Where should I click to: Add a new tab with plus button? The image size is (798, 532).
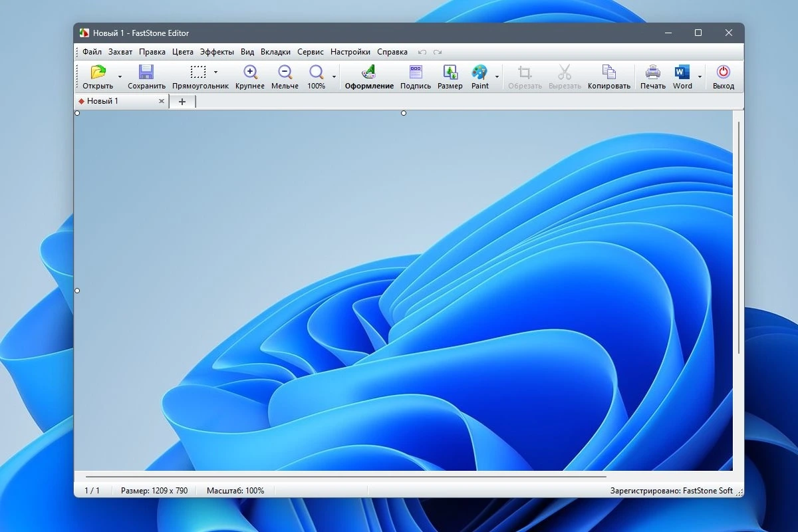click(x=182, y=101)
